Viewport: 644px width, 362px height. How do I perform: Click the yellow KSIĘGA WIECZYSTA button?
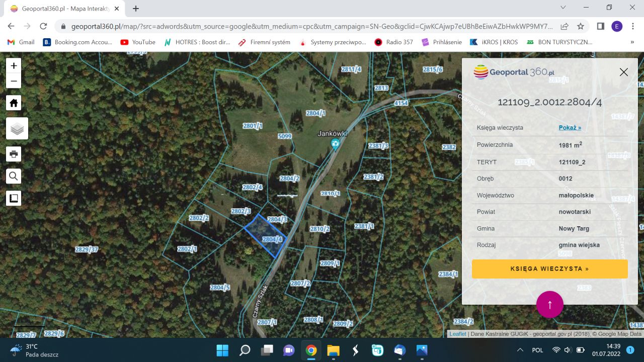tap(550, 269)
